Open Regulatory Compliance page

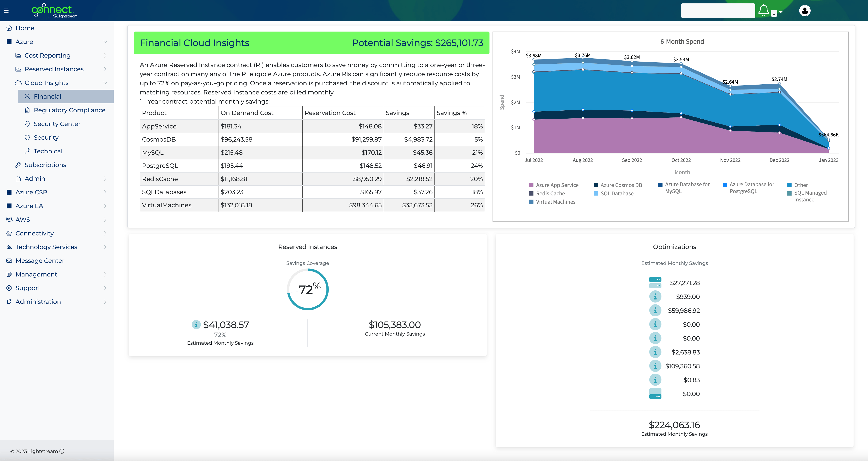(x=69, y=110)
